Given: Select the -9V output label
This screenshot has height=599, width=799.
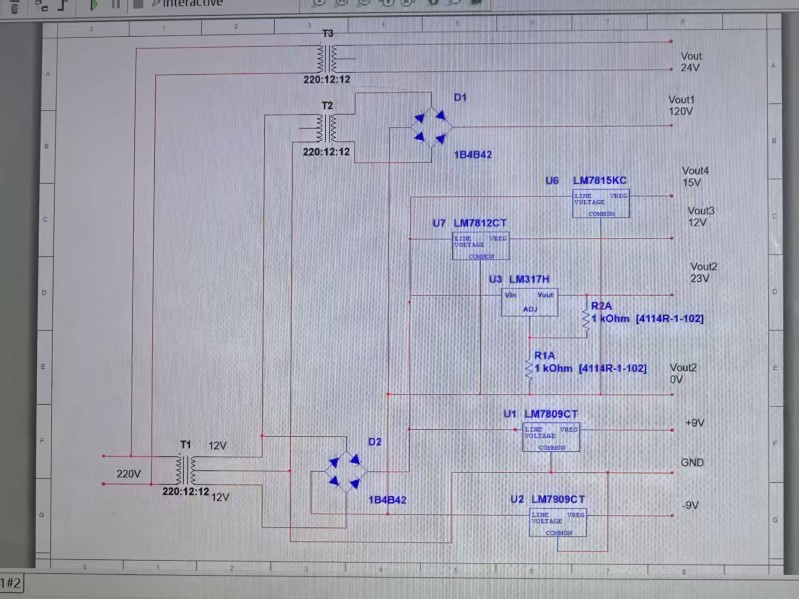Looking at the screenshot, I should (x=690, y=506).
